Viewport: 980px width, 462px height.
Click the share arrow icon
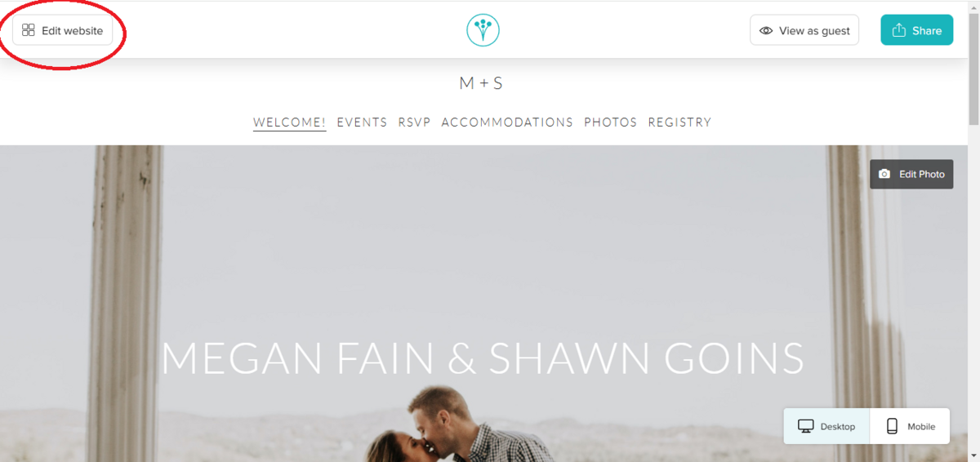pos(899,30)
